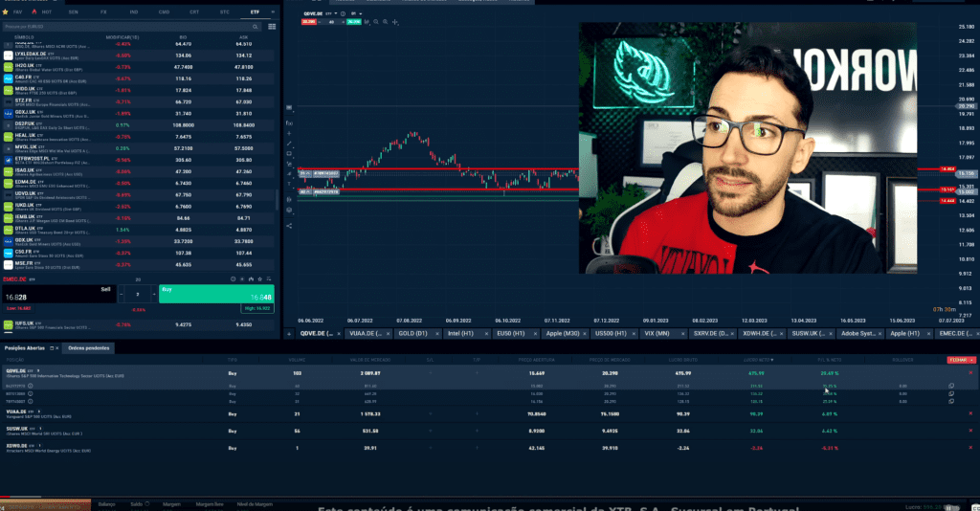Click the Sell button at 16.828
The width and height of the screenshot is (980, 511).
57,295
